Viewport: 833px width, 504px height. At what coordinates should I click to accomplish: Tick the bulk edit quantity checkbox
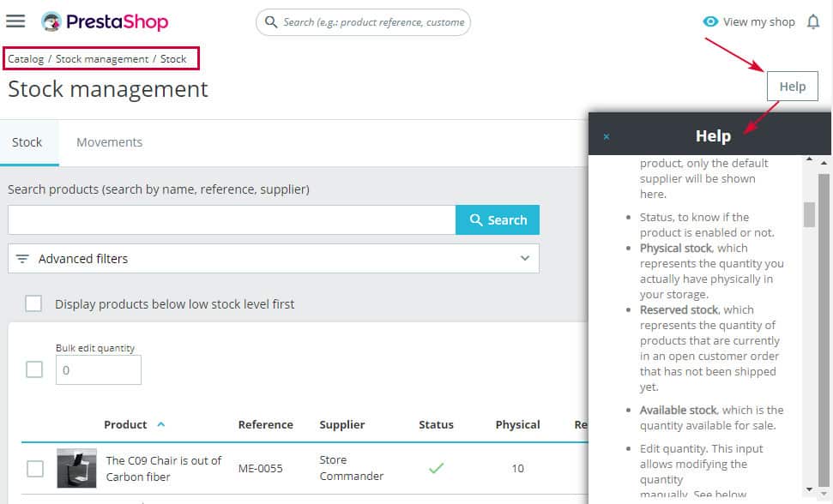pos(34,369)
